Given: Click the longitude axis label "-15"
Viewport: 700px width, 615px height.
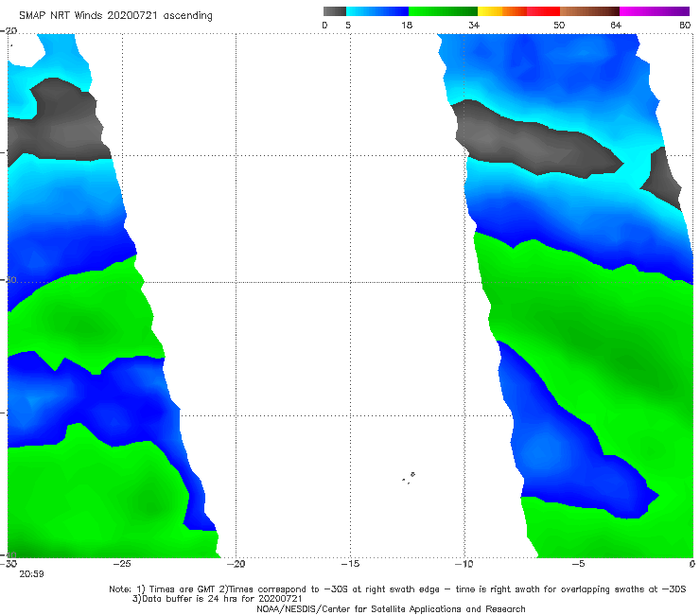Looking at the screenshot, I should click(350, 564).
